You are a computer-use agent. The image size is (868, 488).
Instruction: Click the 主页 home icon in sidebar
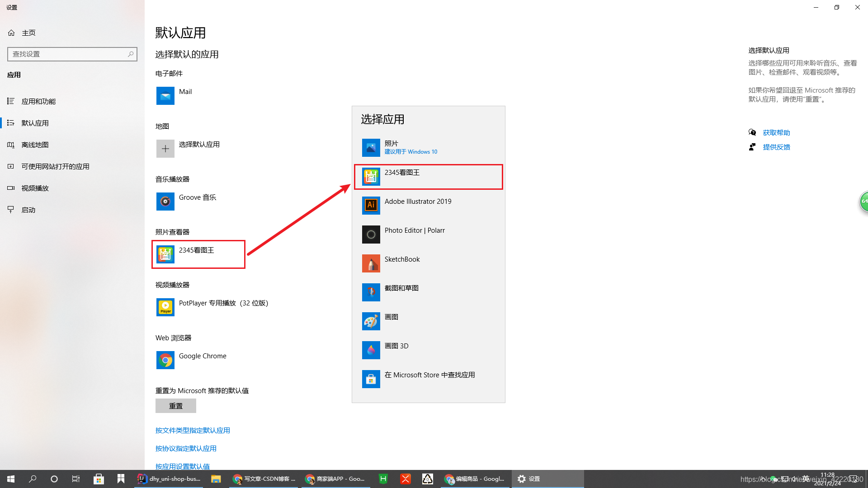click(x=11, y=33)
